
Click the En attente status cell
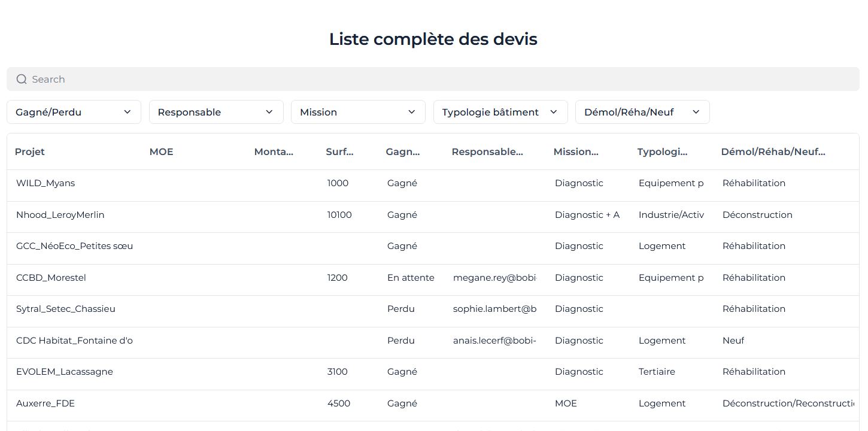pyautogui.click(x=411, y=278)
